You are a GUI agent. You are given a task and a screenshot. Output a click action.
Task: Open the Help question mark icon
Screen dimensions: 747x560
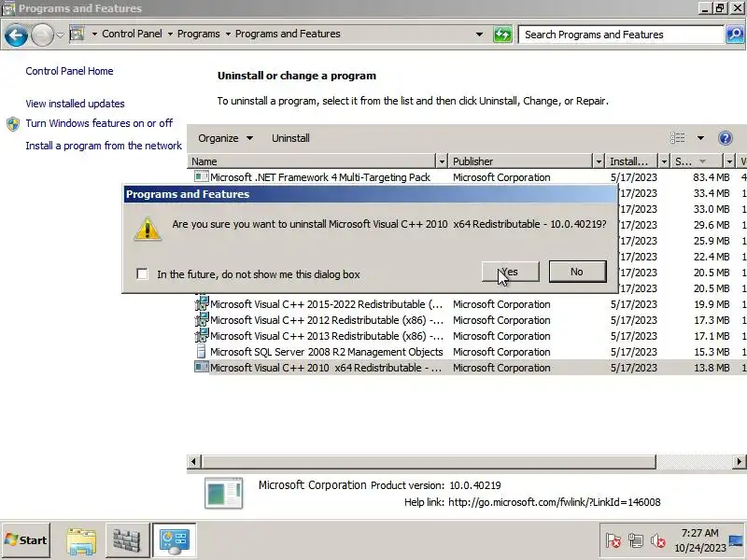[x=726, y=138]
